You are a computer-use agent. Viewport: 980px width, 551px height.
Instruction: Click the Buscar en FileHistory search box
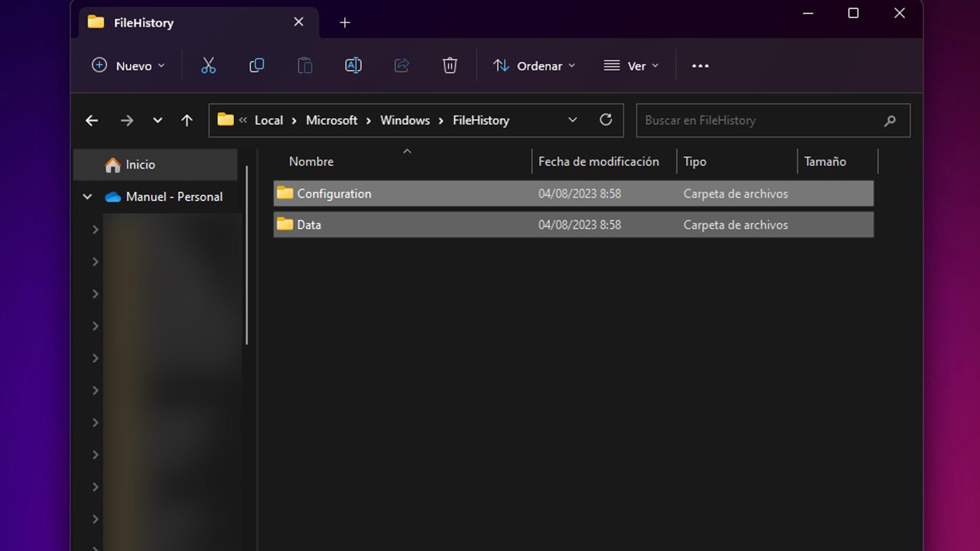click(762, 121)
